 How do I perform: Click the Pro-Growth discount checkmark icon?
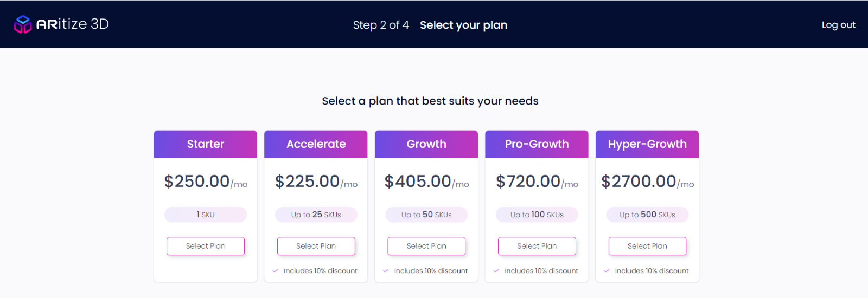(x=496, y=271)
